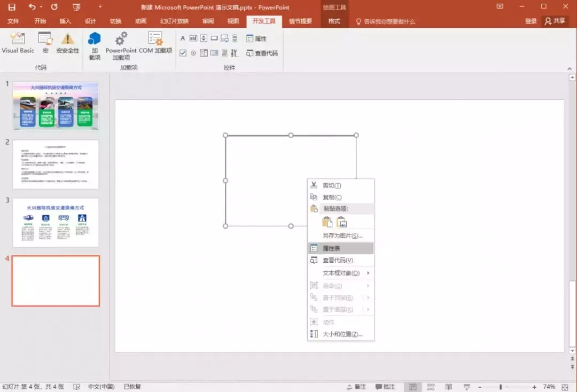Switch to the 幻灯片放映 Slide Show tab
The image size is (577, 392).
coord(174,21)
